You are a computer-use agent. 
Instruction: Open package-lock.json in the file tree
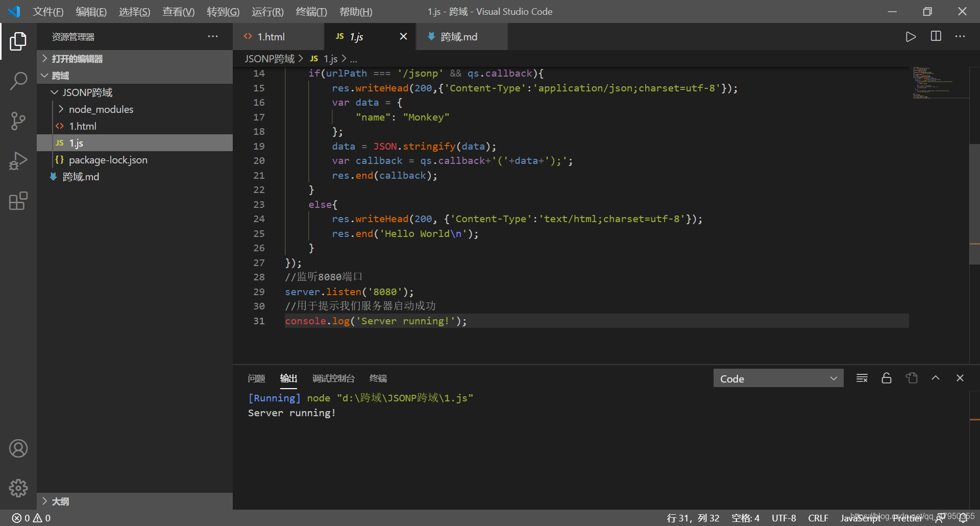[135, 160]
